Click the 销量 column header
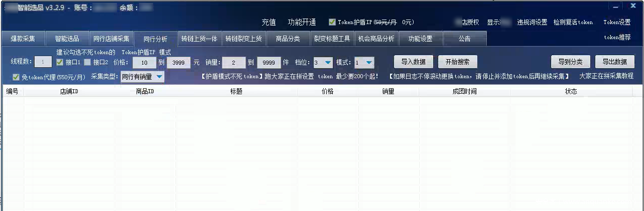Viewport: 644px width, 211px height. (388, 92)
